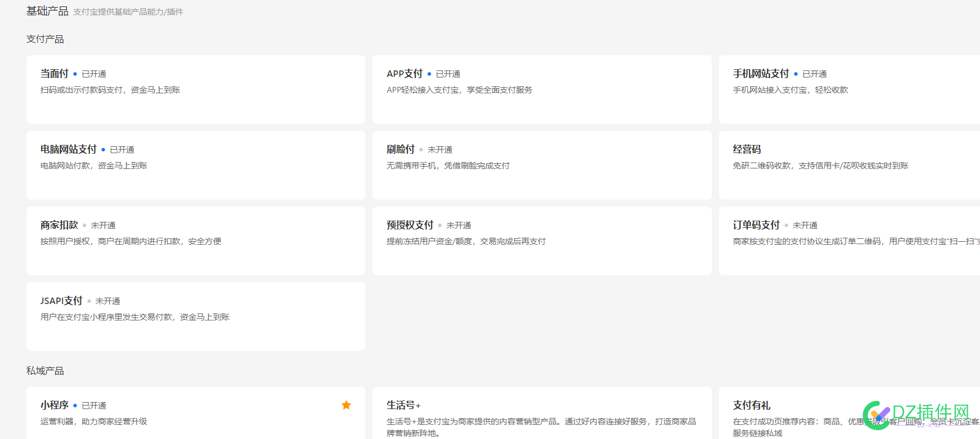Click description 扫码或出示付款码支付，资金马上到账
Viewport: 980px width, 439px height.
(110, 90)
